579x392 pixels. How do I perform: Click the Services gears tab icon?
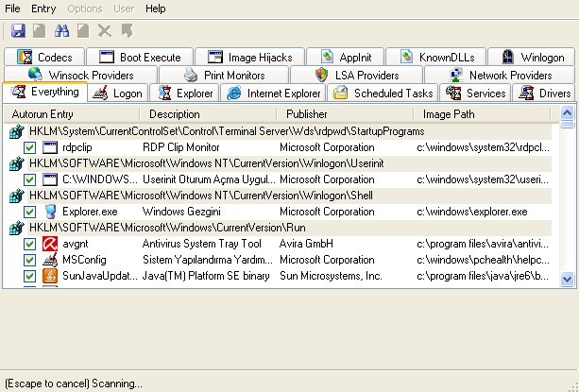pos(453,93)
